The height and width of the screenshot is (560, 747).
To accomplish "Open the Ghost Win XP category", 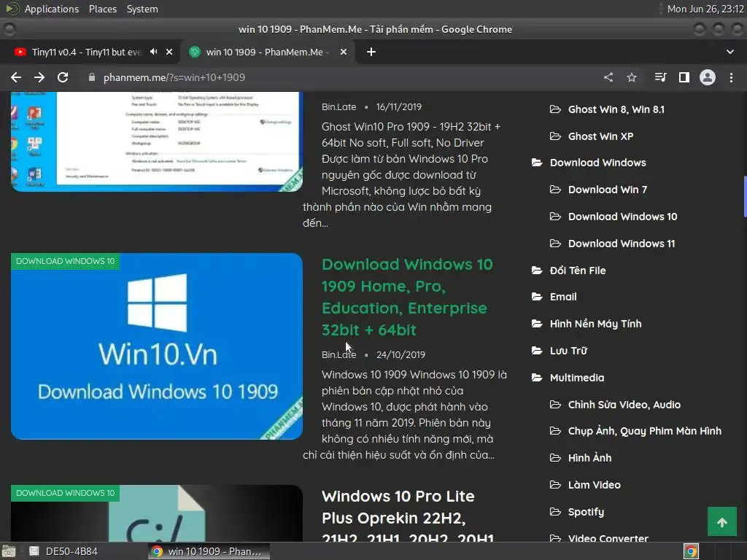I will (x=601, y=136).
